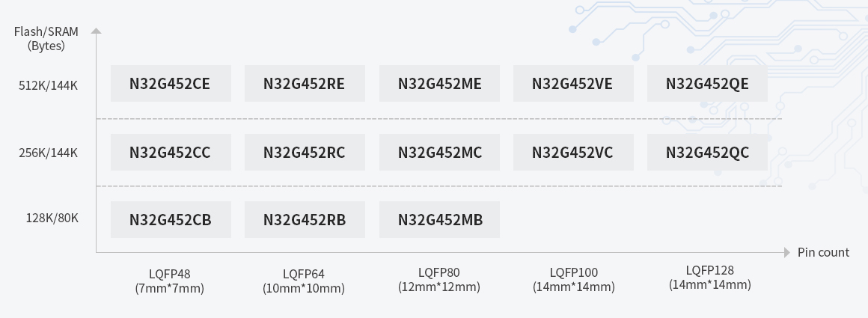Select the N32G452CE part box
The height and width of the screenshot is (318, 868).
pyautogui.click(x=171, y=84)
